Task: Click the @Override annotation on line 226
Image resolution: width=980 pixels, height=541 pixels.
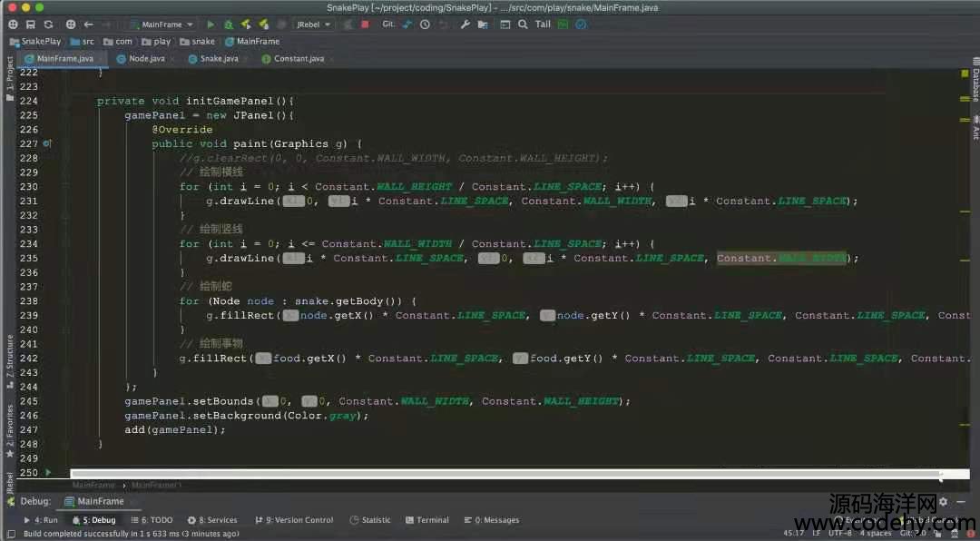Action: coord(181,130)
